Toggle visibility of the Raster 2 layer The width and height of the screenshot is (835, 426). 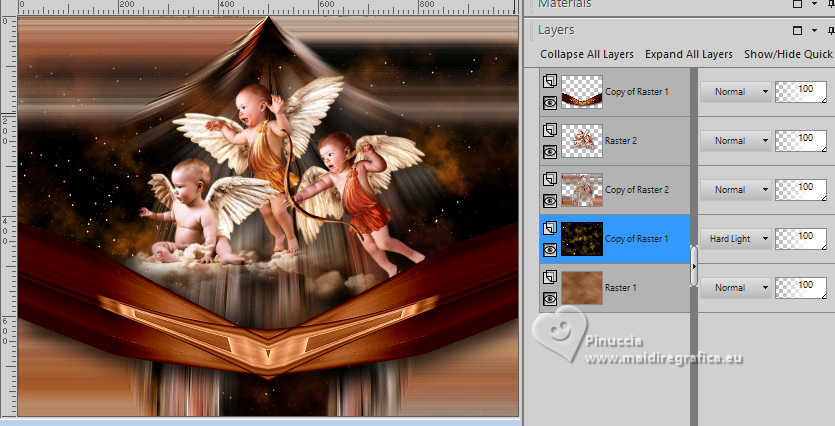tap(550, 152)
